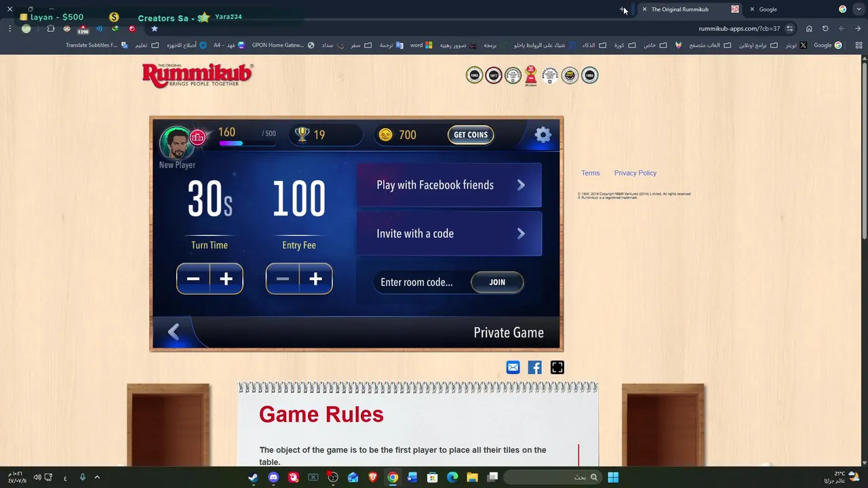Decrease the Turn Time with minus
The image size is (868, 488).
[193, 279]
